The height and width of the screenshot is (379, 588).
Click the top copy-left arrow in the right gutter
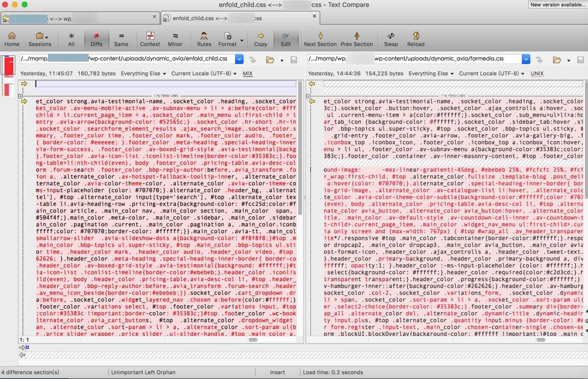click(x=312, y=84)
